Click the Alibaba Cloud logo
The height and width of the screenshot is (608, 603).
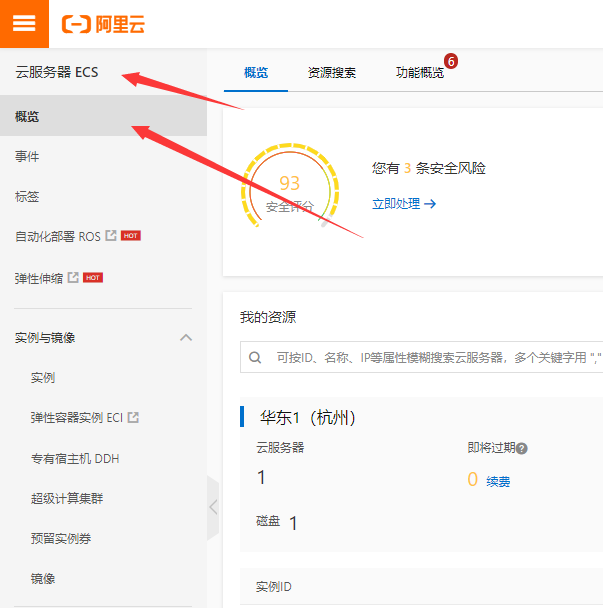(103, 24)
